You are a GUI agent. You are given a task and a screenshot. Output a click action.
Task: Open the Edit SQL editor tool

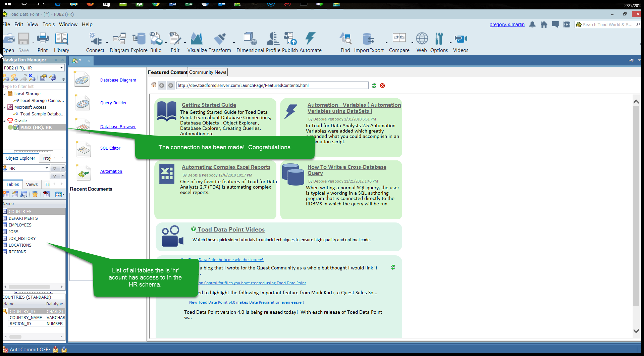point(175,43)
